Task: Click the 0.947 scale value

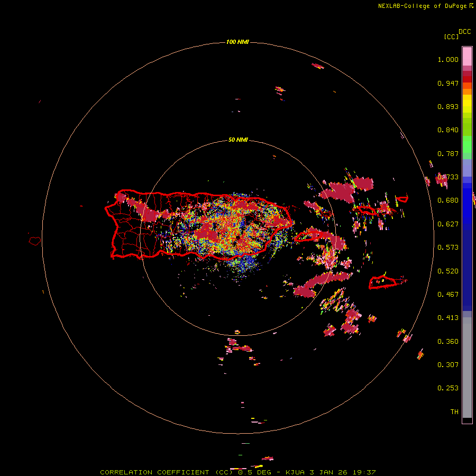Action: click(448, 83)
